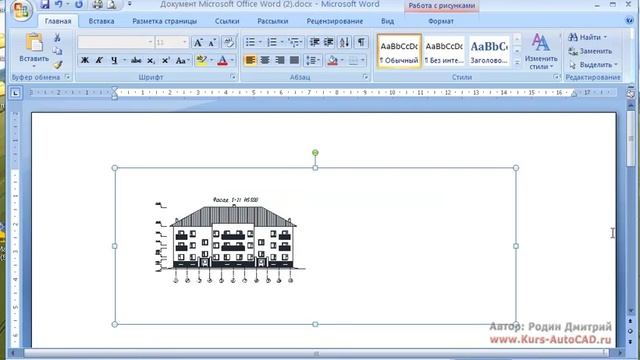
Task: Apply the Заголовок heading style
Action: pos(489,51)
